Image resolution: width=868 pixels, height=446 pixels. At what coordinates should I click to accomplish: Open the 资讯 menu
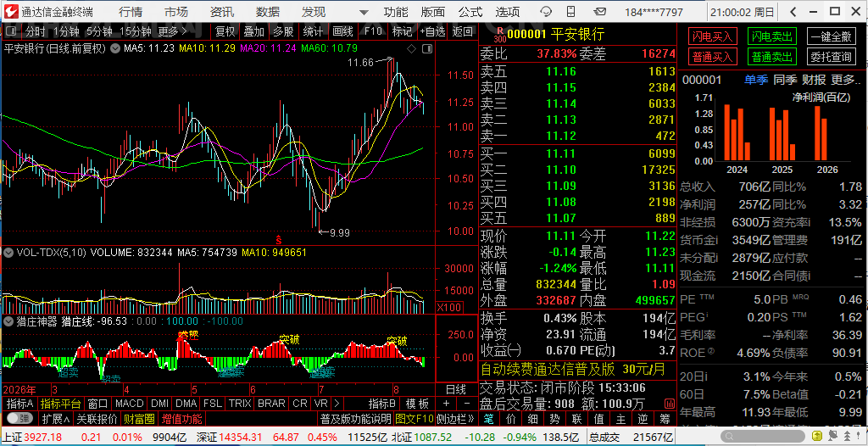pyautogui.click(x=222, y=12)
